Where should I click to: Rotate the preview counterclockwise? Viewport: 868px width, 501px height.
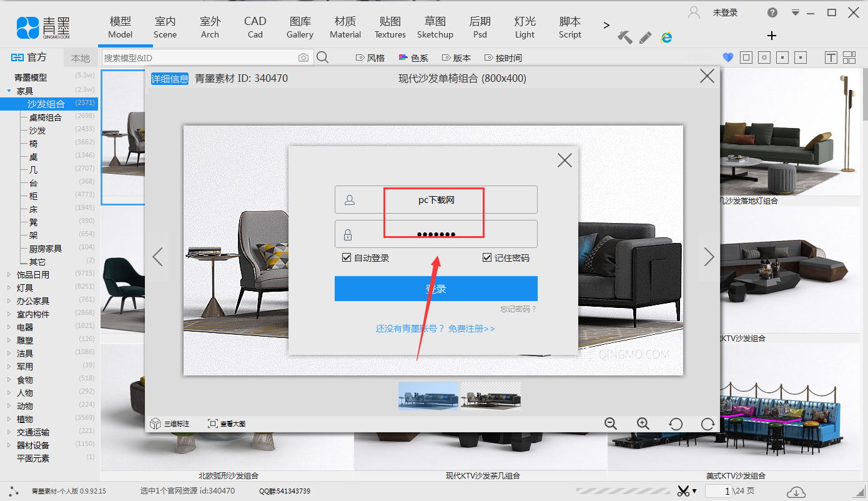[675, 424]
